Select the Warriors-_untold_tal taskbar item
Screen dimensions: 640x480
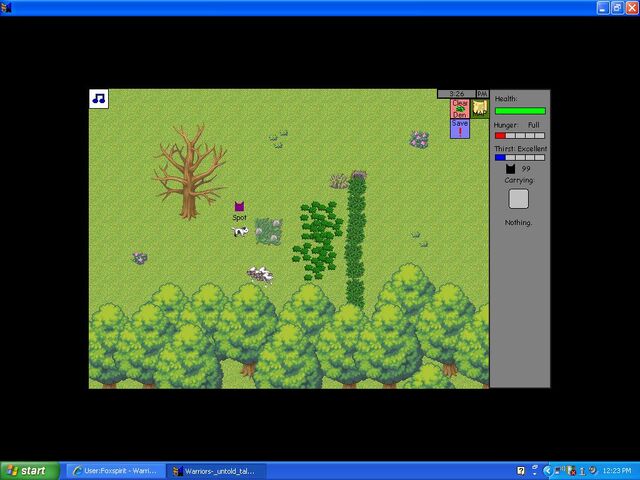216,471
